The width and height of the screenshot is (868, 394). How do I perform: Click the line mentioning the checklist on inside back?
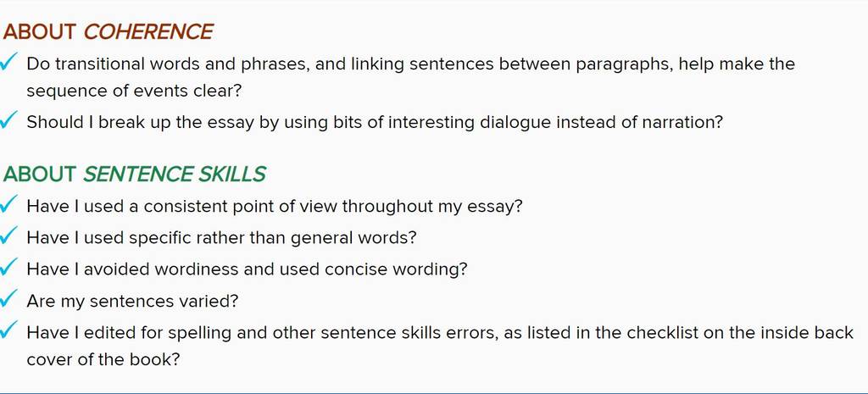pyautogui.click(x=440, y=333)
